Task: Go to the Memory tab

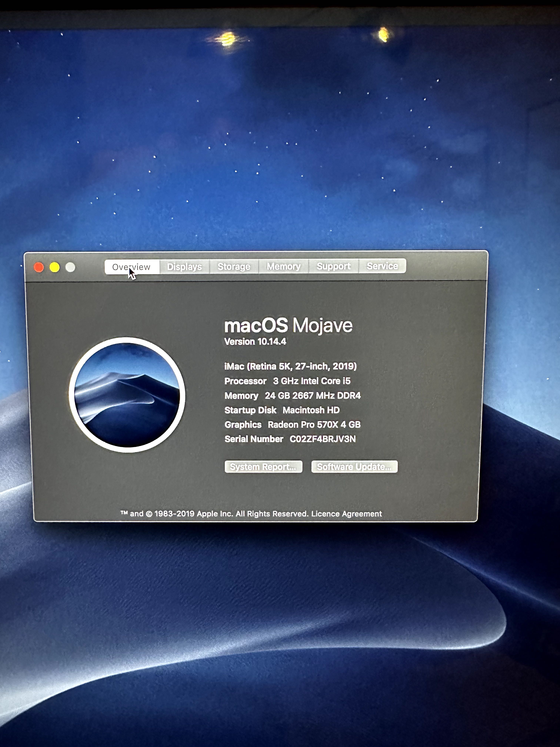Action: click(284, 266)
